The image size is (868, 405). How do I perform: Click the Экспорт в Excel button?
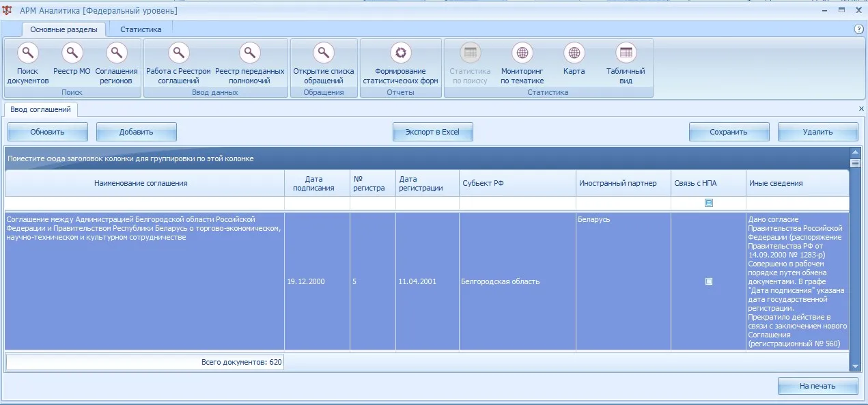(x=433, y=132)
